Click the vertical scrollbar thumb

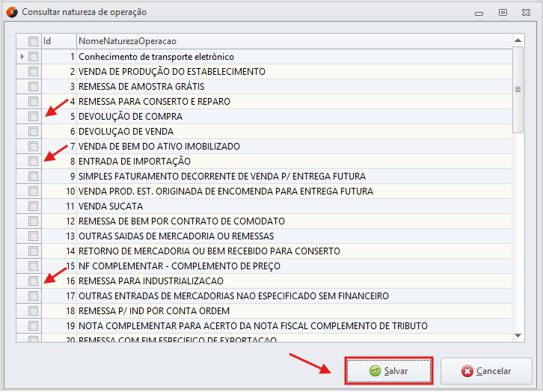point(518,90)
